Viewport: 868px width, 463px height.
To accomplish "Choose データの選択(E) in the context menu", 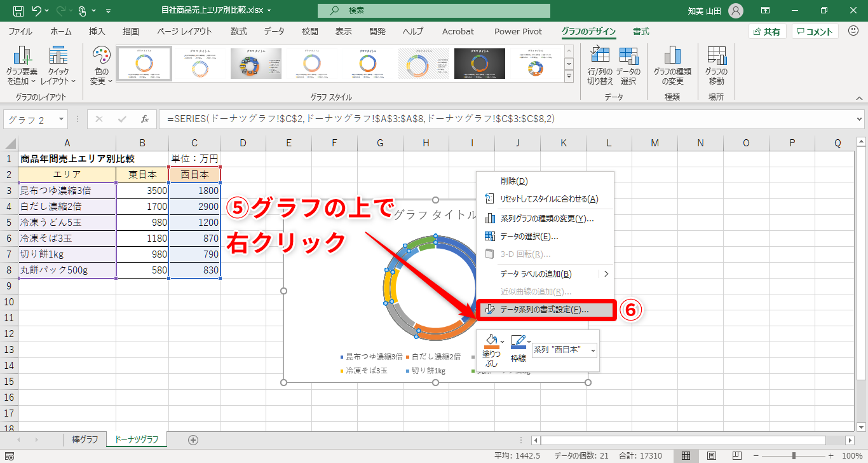I will pyautogui.click(x=546, y=237).
